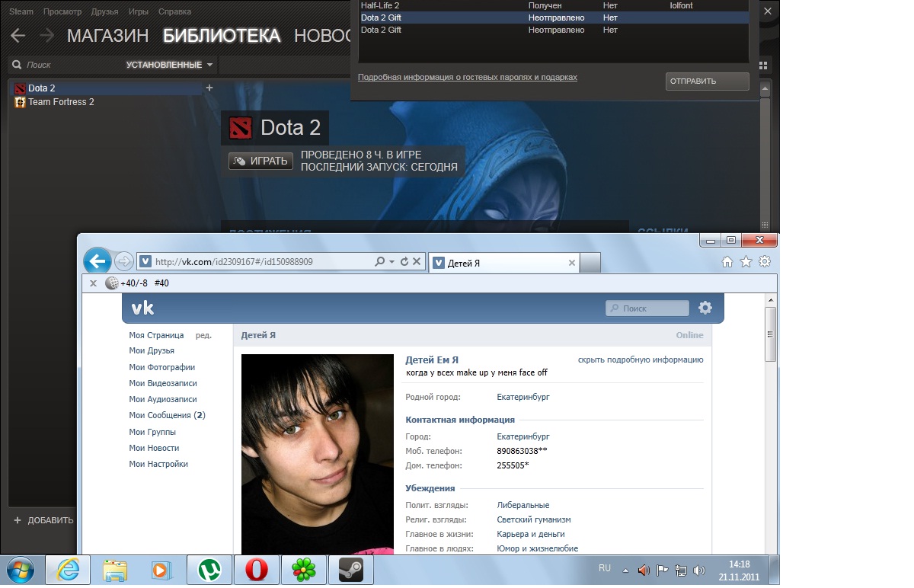Viewport: 914px width, 588px height.
Task: Open the address bar dropdown arrow
Action: (392, 261)
